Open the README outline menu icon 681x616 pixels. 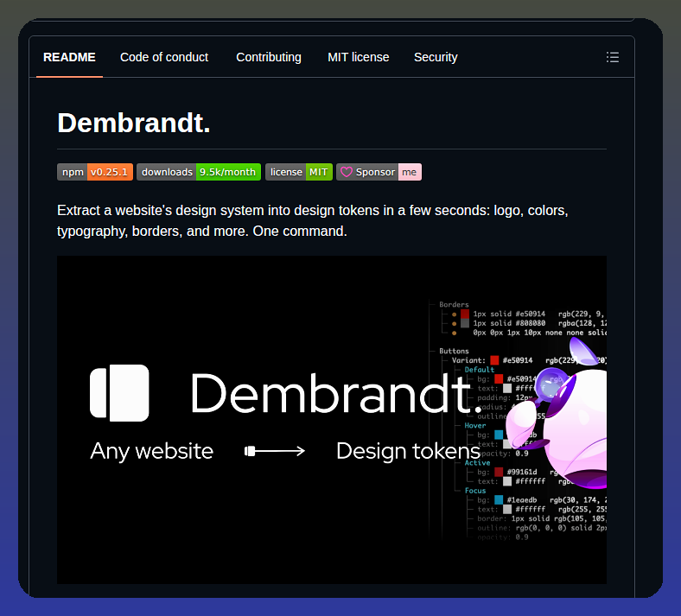(x=613, y=57)
